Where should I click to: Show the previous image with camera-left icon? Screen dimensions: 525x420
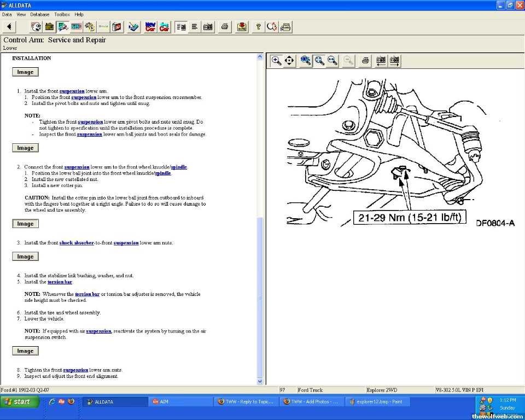[381, 61]
